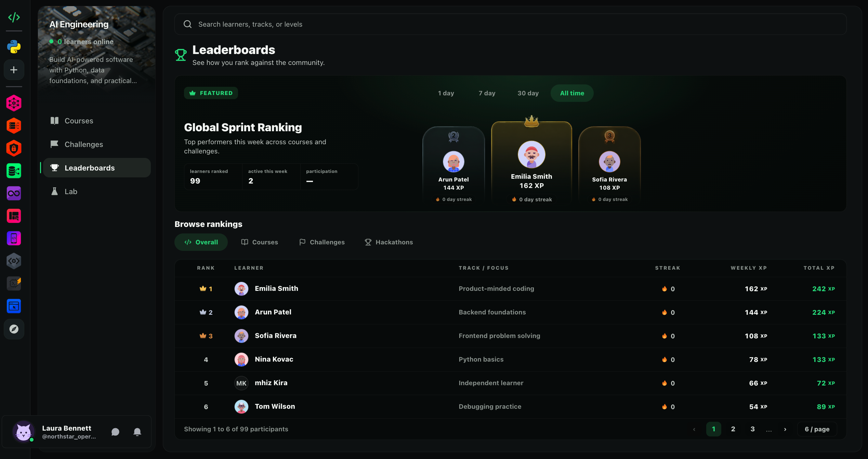Open Tom Wilson's learner name
This screenshot has height=459, width=868.
pos(275,406)
